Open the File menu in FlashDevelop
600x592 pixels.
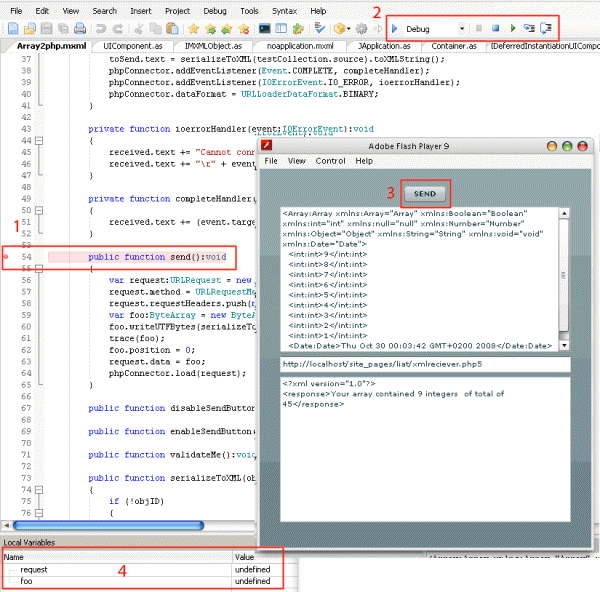click(16, 11)
